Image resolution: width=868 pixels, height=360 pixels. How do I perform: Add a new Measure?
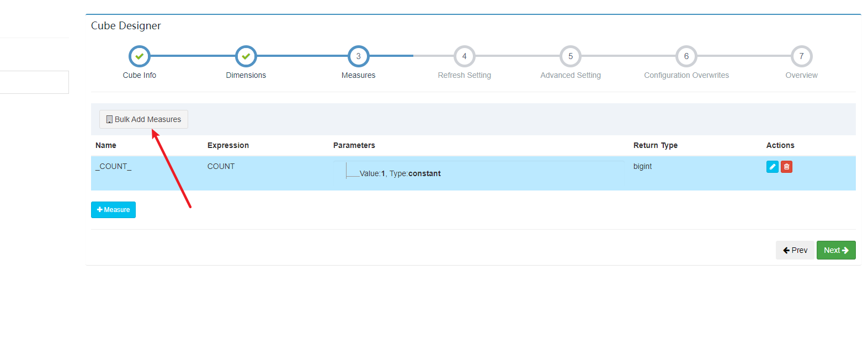[x=113, y=210]
